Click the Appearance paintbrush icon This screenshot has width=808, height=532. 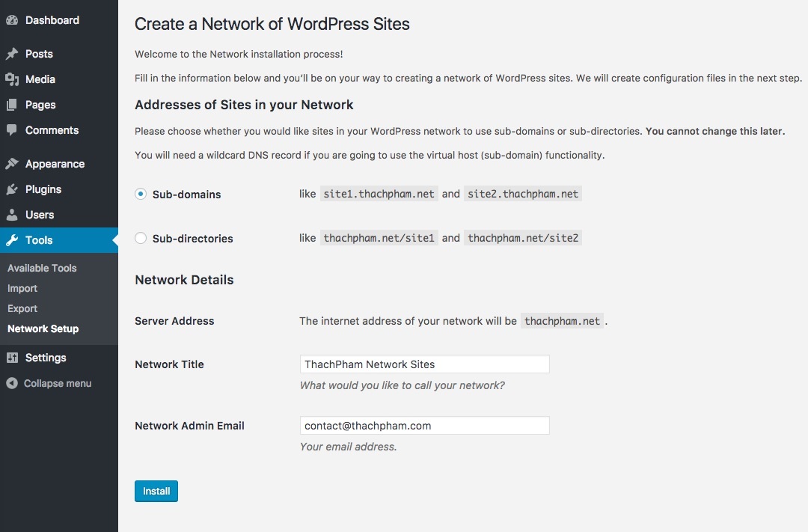point(12,164)
